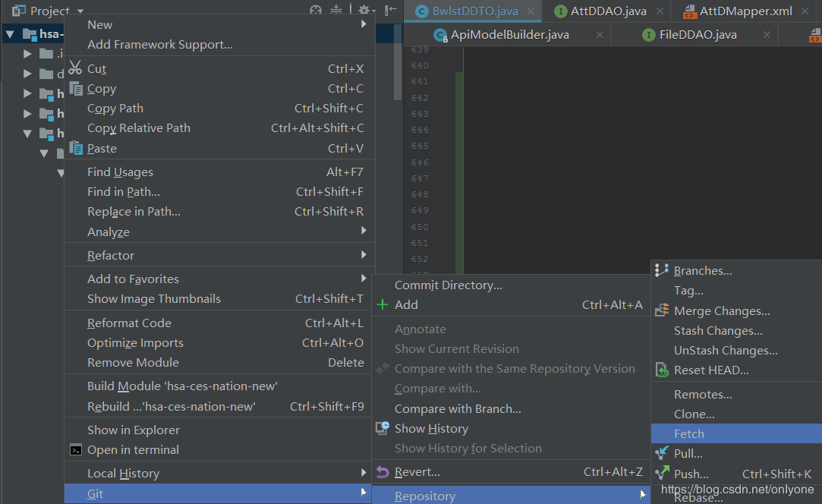The image size is (822, 504).
Task: Click the Show History clock icon
Action: click(383, 429)
